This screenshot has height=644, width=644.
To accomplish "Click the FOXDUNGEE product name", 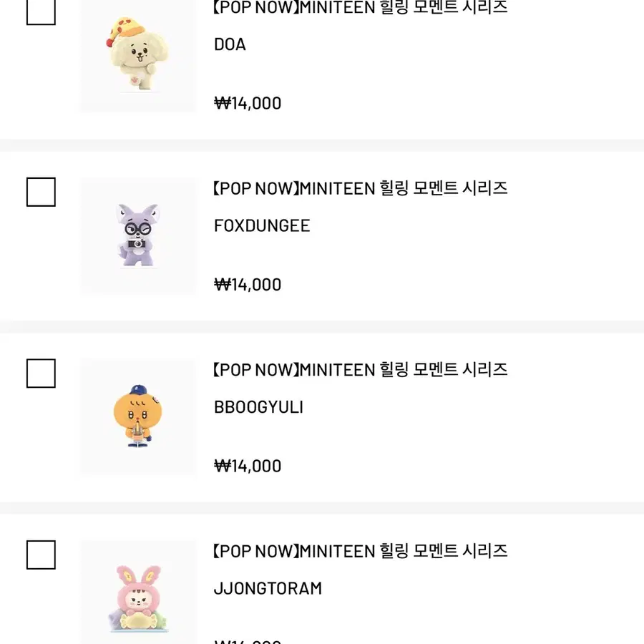I will tap(262, 226).
